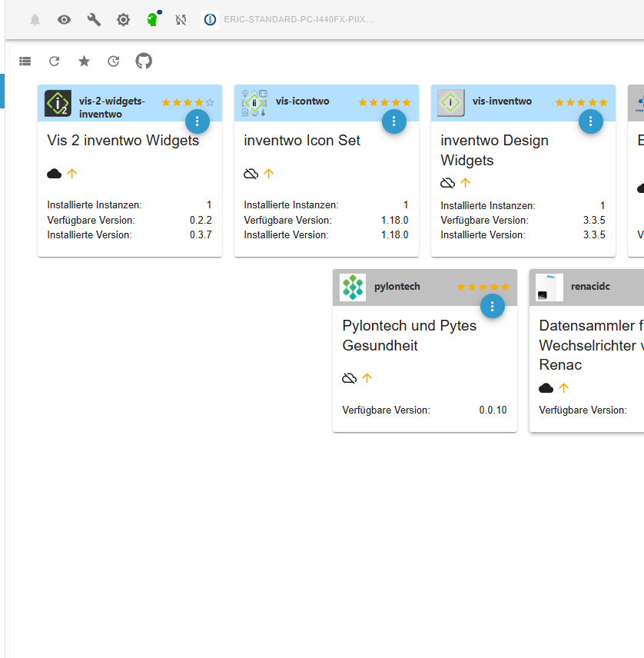Toggle the eye visibility icon in top bar
Screen dimensions: 644x658
(x=65, y=20)
